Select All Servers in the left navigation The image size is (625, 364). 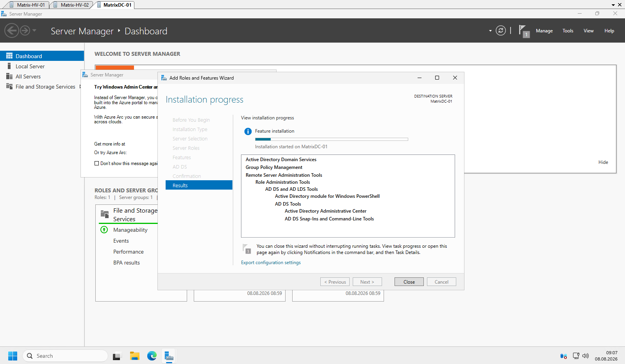pyautogui.click(x=42, y=76)
